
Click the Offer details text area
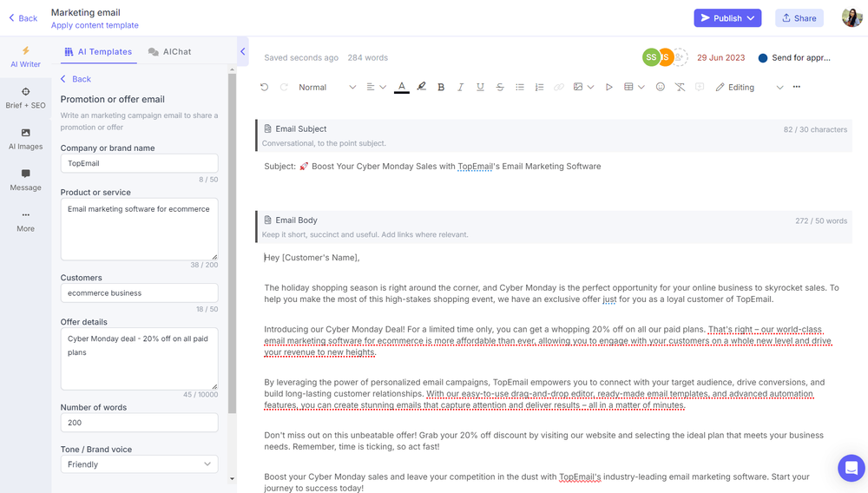139,358
